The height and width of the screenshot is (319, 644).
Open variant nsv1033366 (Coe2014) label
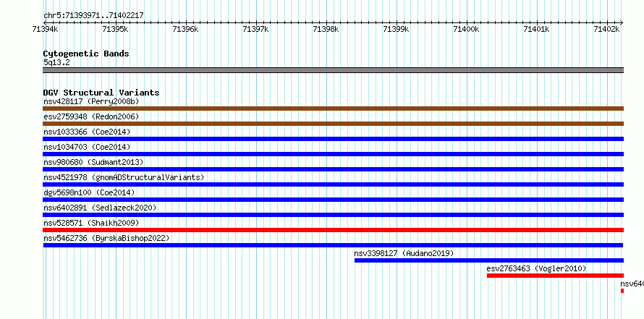point(87,132)
